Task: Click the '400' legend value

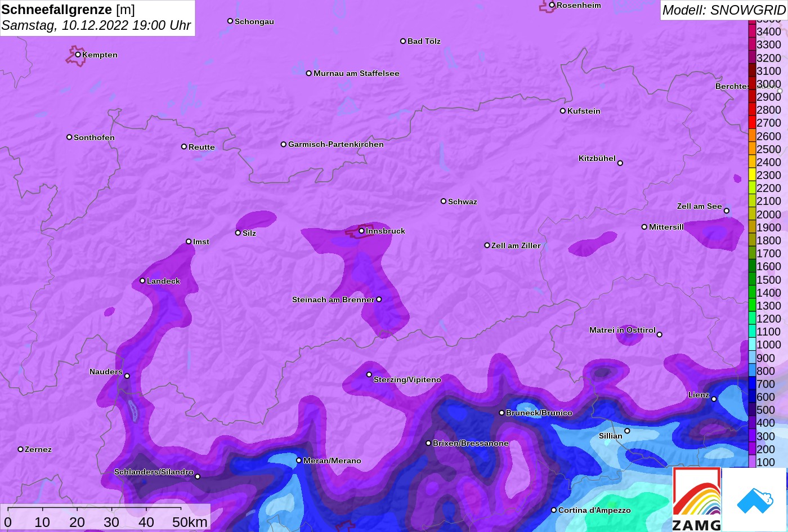Action: 765,423
